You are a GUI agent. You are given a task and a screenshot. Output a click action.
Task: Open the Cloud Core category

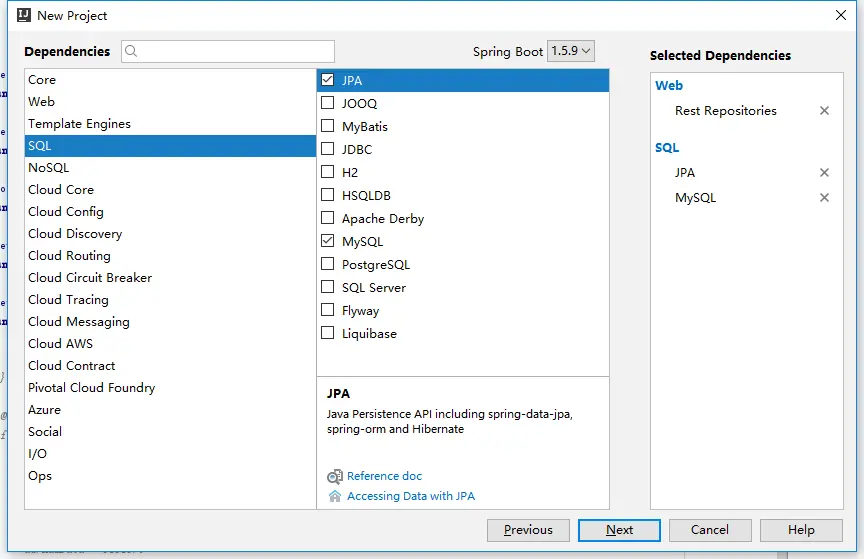coord(170,190)
